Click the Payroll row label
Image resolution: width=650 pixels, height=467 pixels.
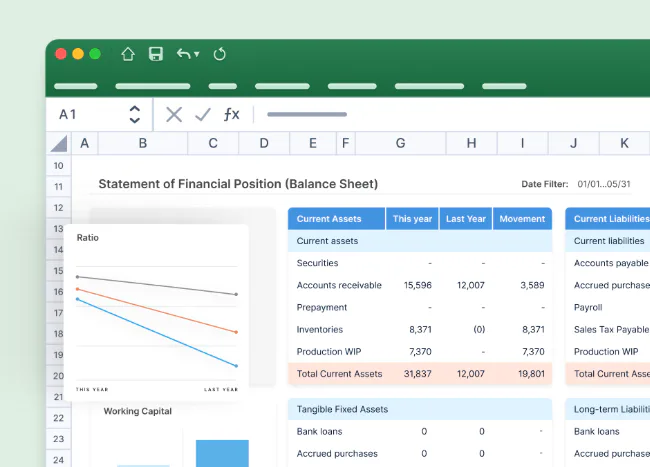click(x=588, y=307)
